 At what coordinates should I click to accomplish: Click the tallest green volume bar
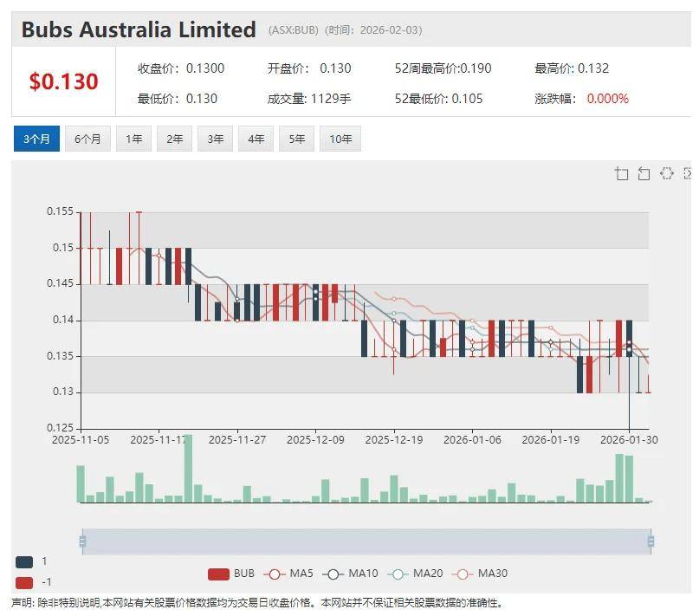coord(188,470)
